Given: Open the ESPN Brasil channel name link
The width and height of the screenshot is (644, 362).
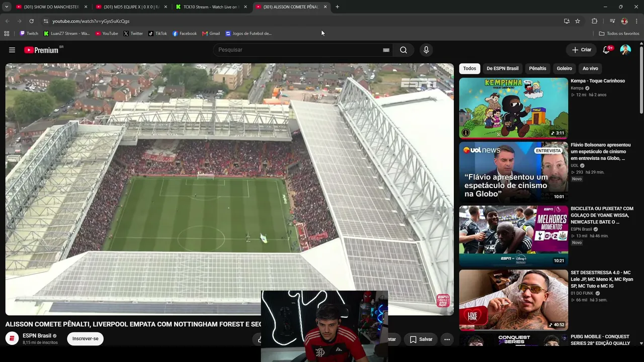Looking at the screenshot, I should 37,336.
